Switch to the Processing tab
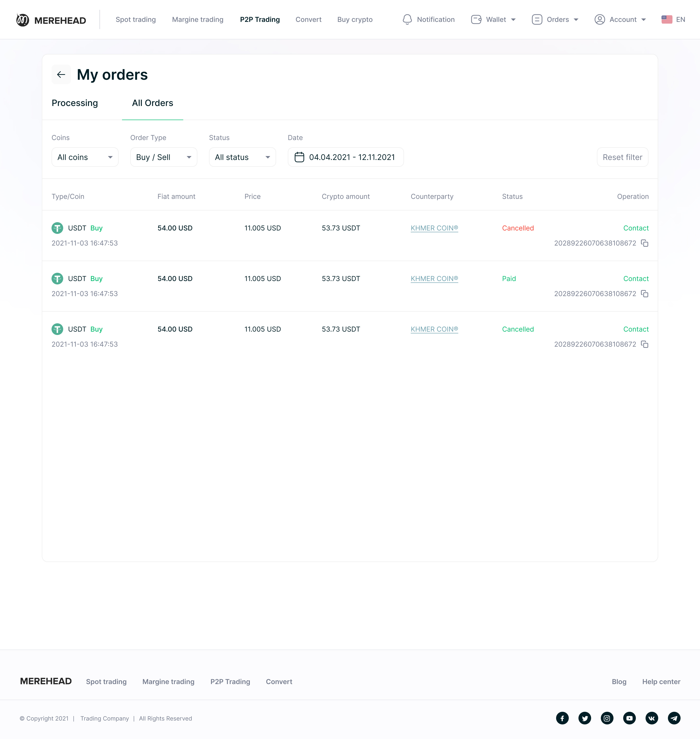This screenshot has height=739, width=700. point(75,103)
